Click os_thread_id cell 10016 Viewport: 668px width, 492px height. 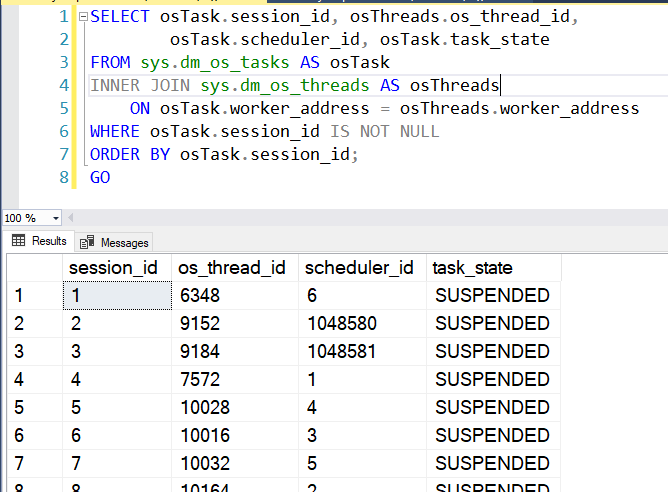tap(235, 435)
